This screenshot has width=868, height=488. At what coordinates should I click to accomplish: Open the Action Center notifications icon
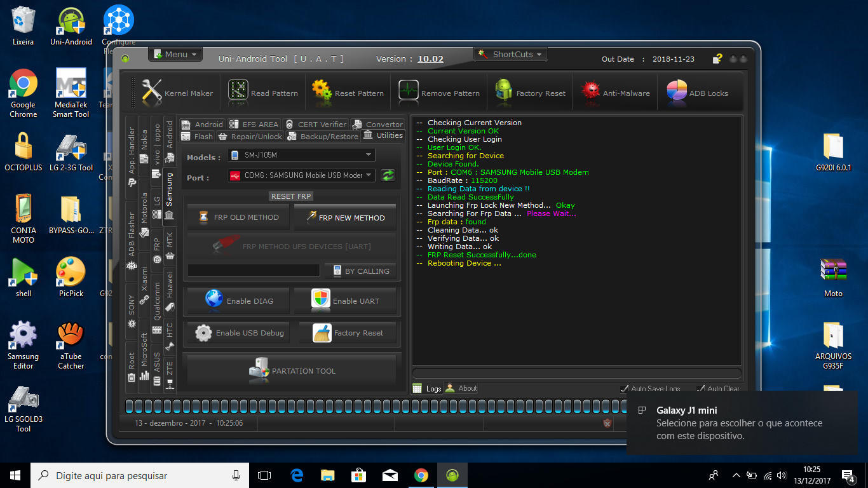(848, 475)
